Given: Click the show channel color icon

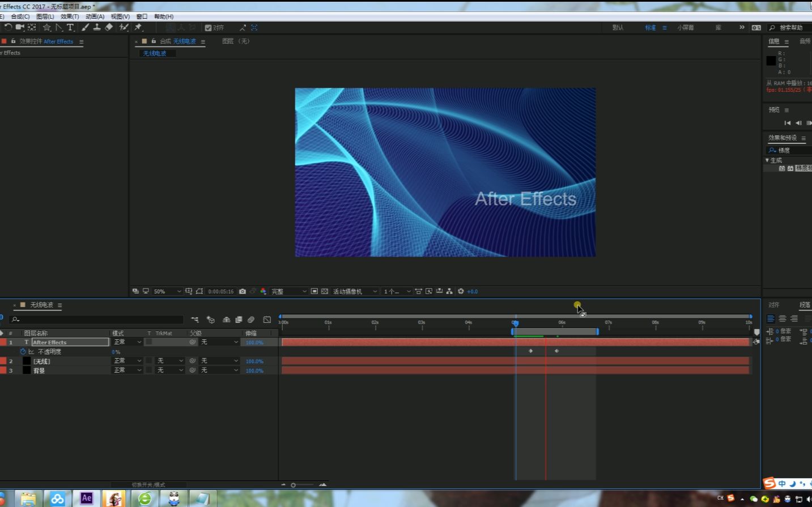Looking at the screenshot, I should coord(263,291).
